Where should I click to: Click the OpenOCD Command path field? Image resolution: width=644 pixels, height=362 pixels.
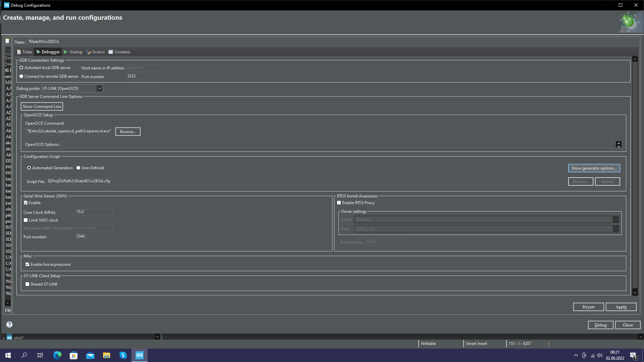tap(69, 131)
